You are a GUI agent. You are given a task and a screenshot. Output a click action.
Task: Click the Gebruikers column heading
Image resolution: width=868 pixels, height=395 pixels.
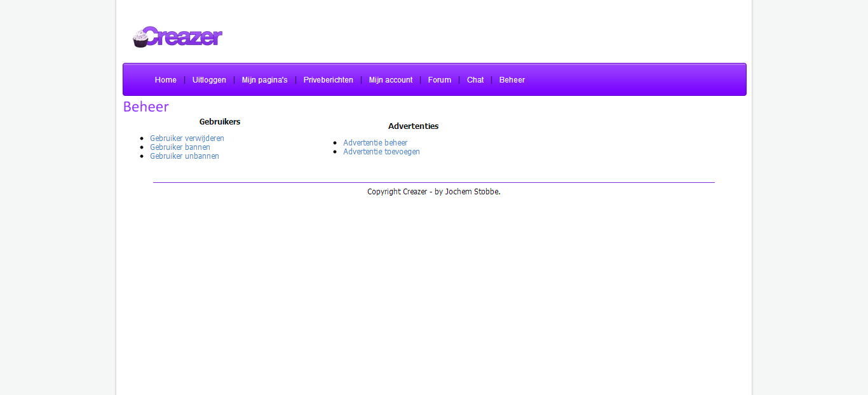(220, 122)
